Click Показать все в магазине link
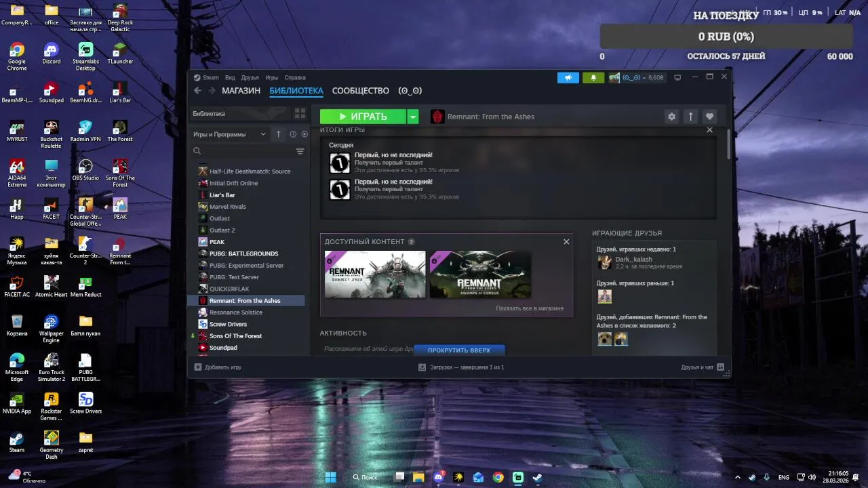Screen dimensions: 868x488 point(530,308)
